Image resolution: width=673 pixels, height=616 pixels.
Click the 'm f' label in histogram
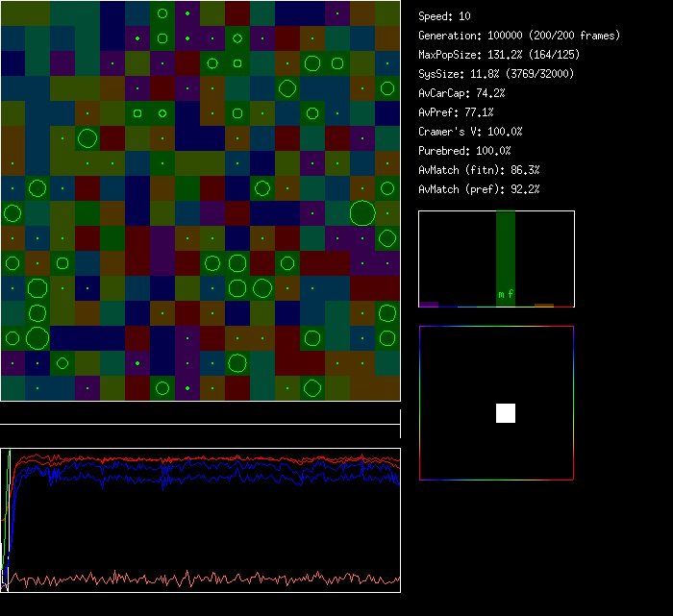pos(506,294)
